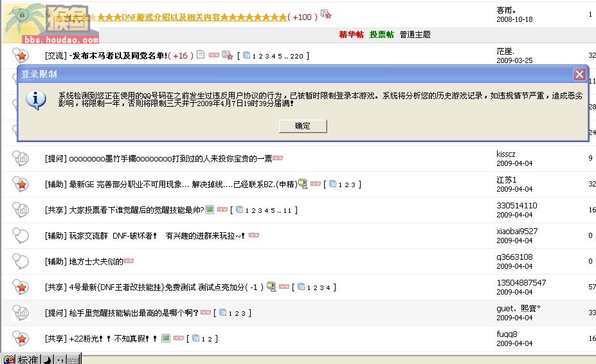Screen dimensions: 596x364
Task: Go to page 220 of the 发布木马者 thread
Action: pos(296,57)
